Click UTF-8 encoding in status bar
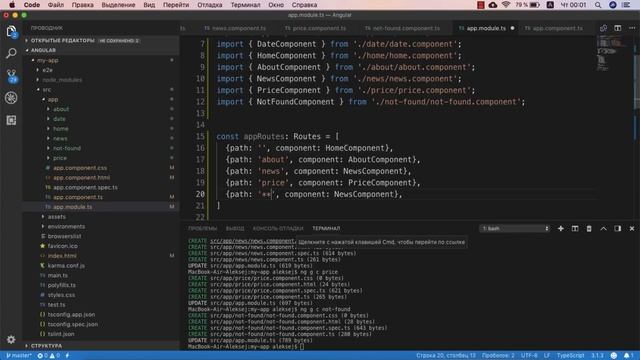This screenshot has height=360, width=640. pyautogui.click(x=529, y=356)
